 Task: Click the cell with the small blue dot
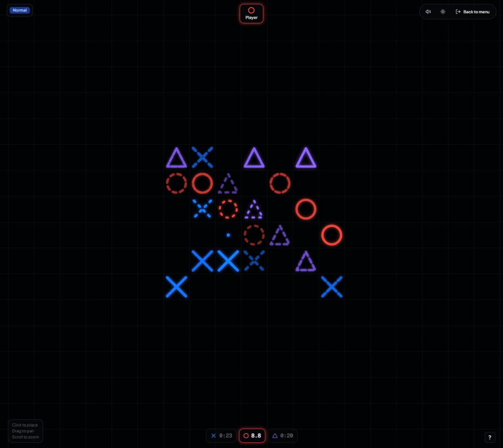coord(228,235)
